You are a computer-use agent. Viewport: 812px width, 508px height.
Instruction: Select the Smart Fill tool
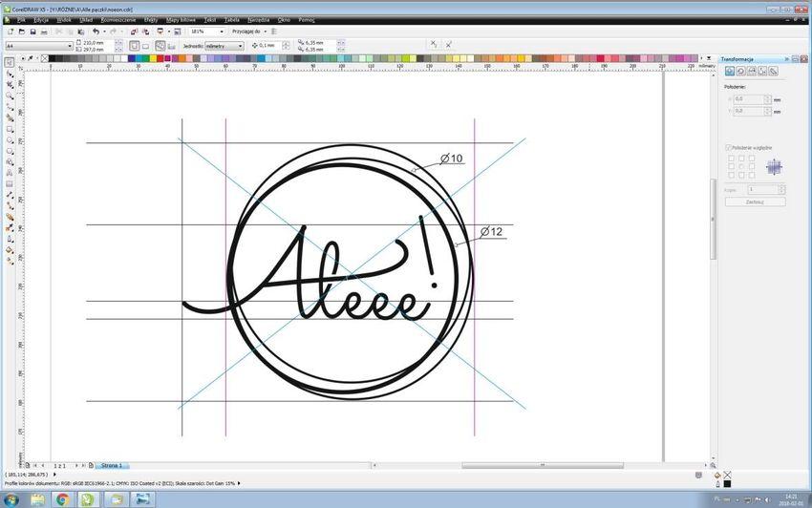[10, 118]
